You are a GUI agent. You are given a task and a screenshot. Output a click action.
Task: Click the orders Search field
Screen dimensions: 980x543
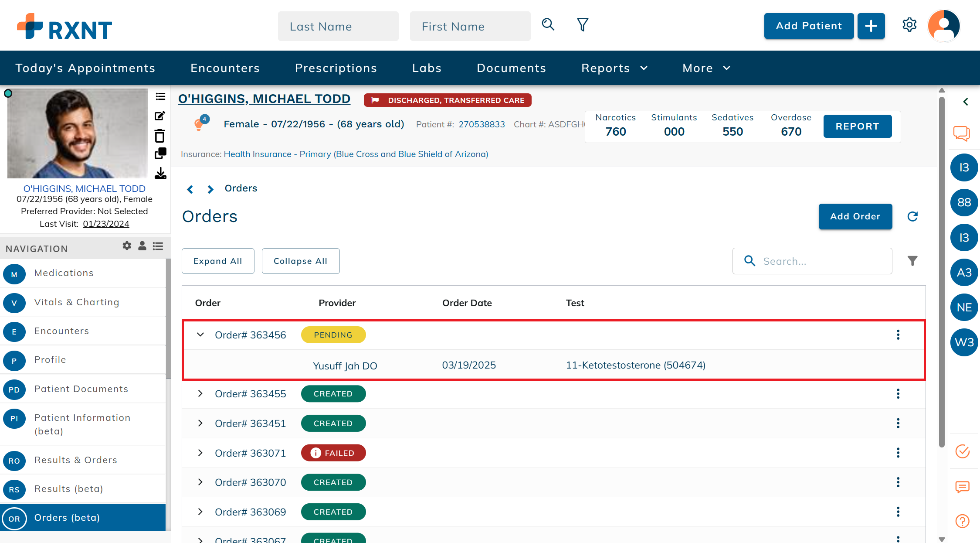pos(812,261)
